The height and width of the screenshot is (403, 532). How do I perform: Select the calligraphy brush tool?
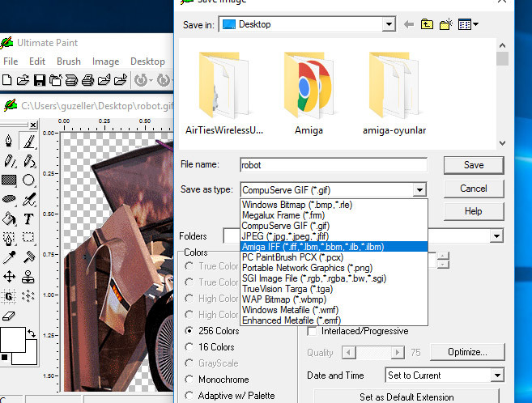[x=28, y=141]
